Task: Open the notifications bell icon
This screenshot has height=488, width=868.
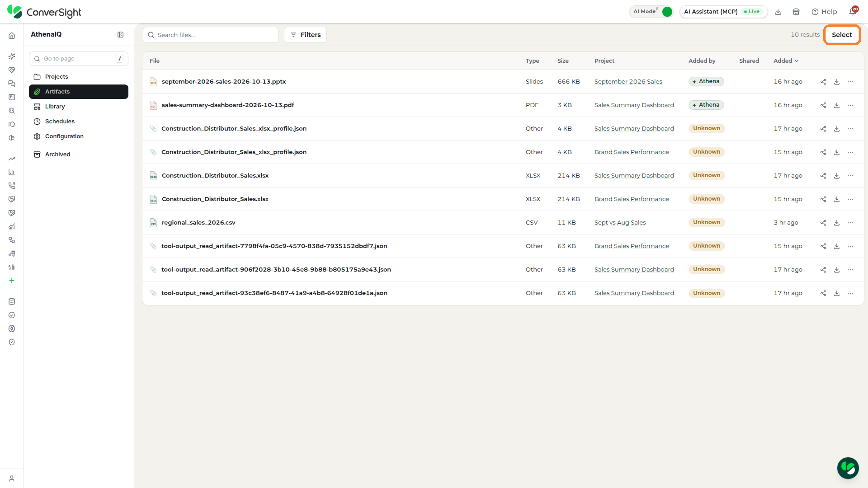Action: tap(853, 12)
